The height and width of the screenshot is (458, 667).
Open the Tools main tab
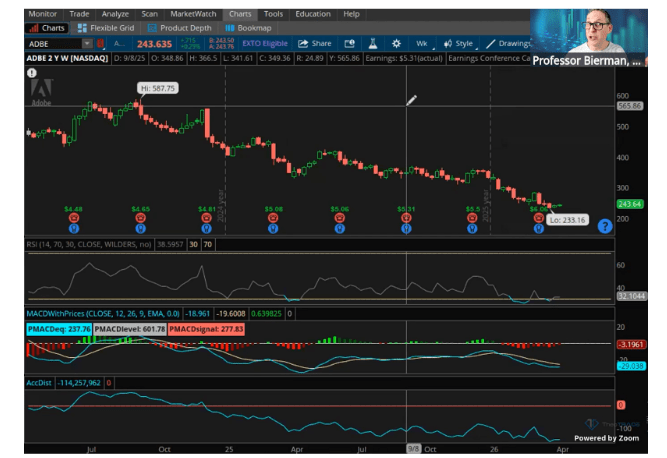pyautogui.click(x=273, y=14)
